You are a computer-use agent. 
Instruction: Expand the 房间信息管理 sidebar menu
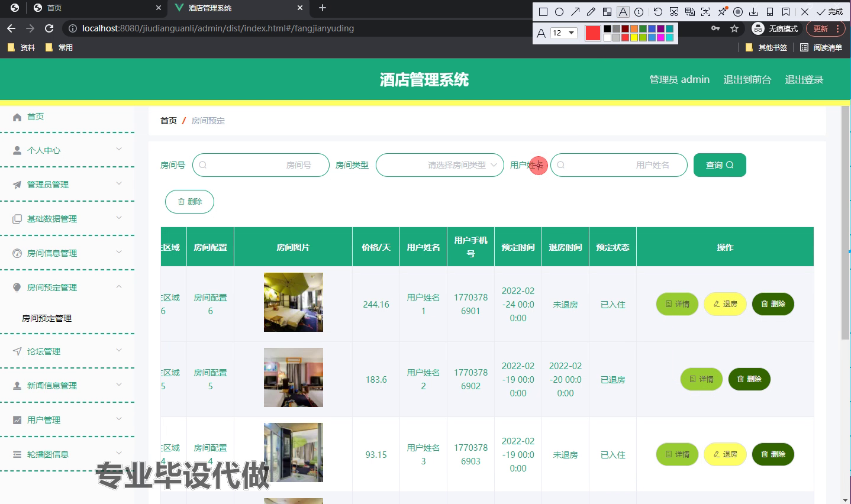pyautogui.click(x=67, y=253)
